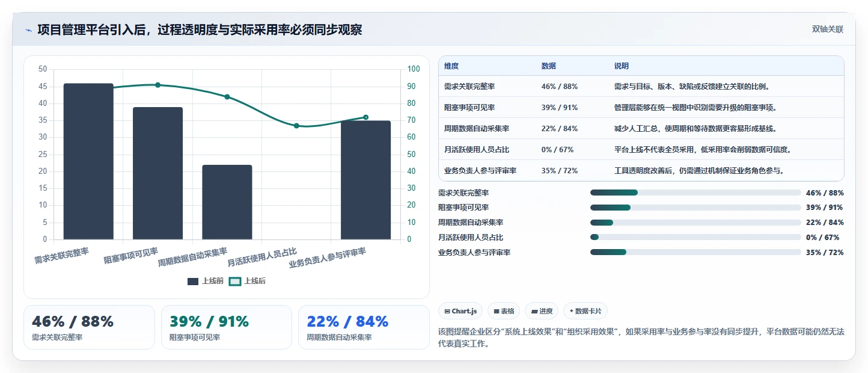Image resolution: width=868 pixels, height=373 pixels.
Task: Click the line point above the 阻塞事项可见率 bar
Action: click(157, 85)
